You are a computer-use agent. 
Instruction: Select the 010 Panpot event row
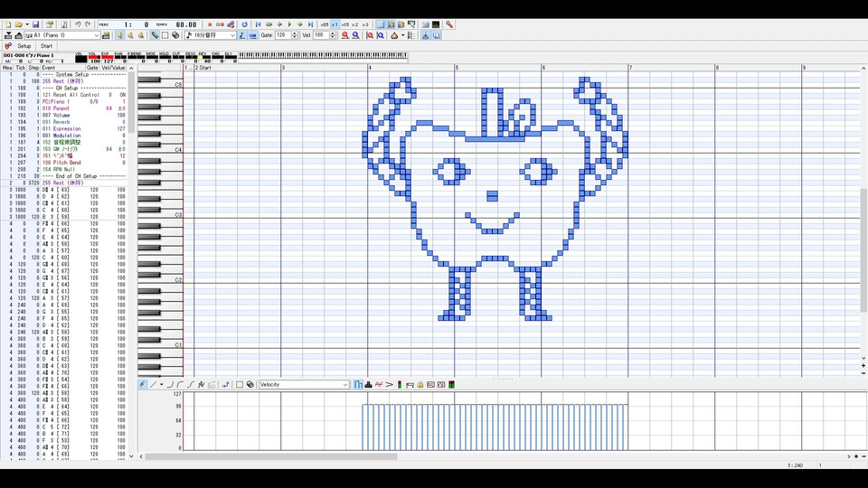[64, 108]
